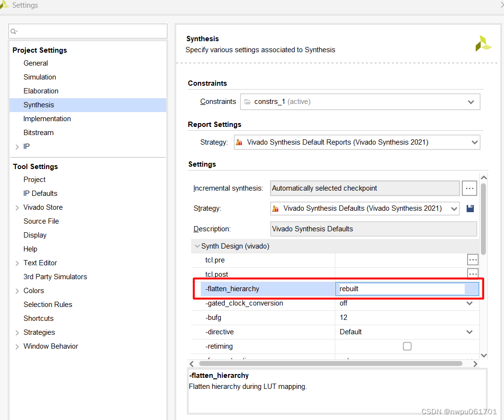This screenshot has height=420, width=504.
Task: Click the Description text field
Action: 374,229
